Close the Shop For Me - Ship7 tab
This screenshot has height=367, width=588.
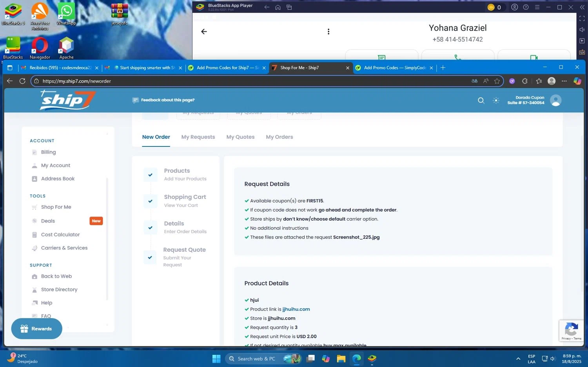tap(348, 68)
